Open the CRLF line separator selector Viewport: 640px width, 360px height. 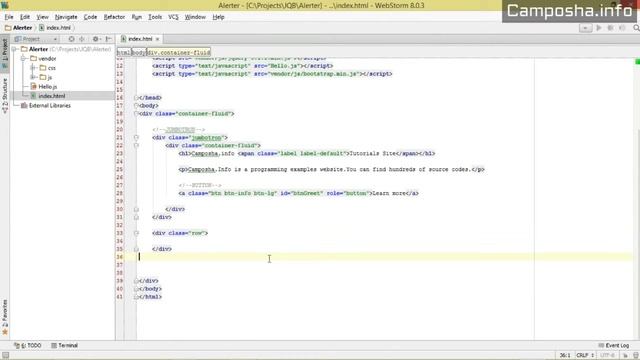584,356
